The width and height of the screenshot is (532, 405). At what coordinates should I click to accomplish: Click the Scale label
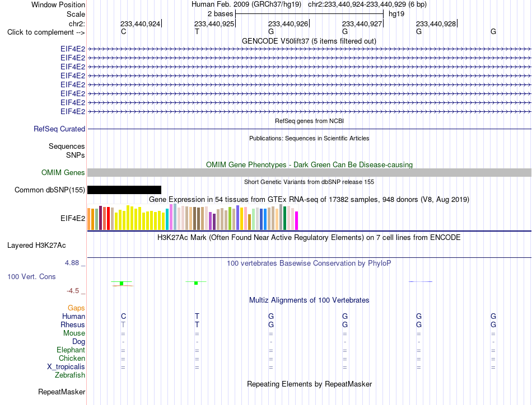(x=76, y=14)
